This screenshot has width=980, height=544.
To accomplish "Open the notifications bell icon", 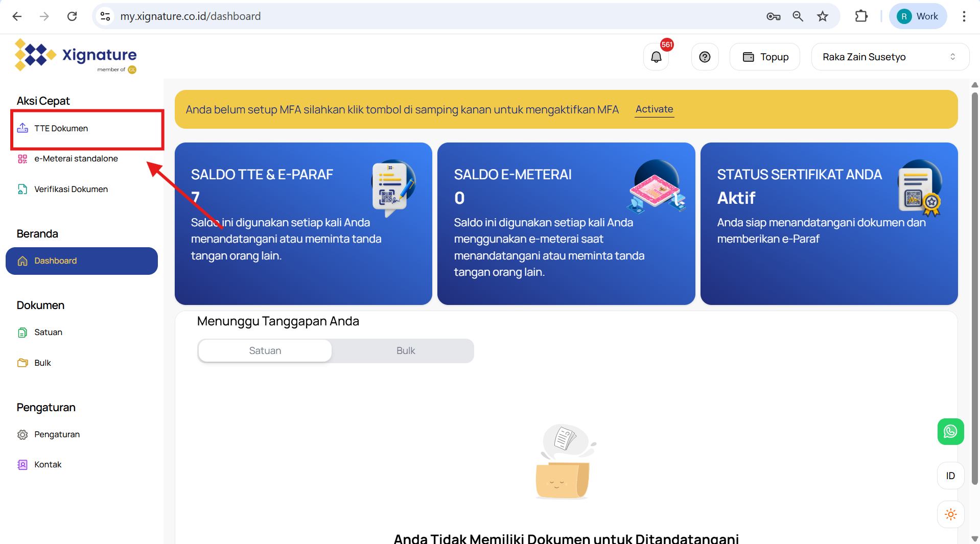I will tap(656, 57).
